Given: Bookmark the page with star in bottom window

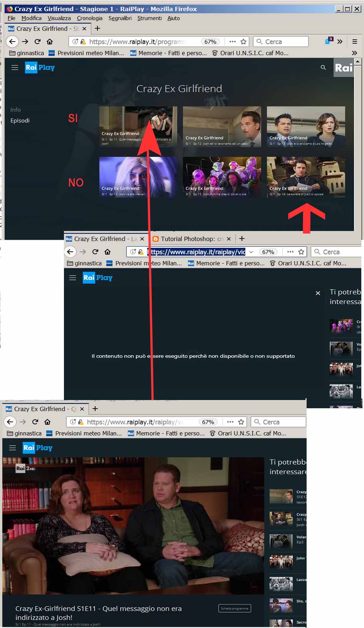Looking at the screenshot, I should click(x=241, y=422).
